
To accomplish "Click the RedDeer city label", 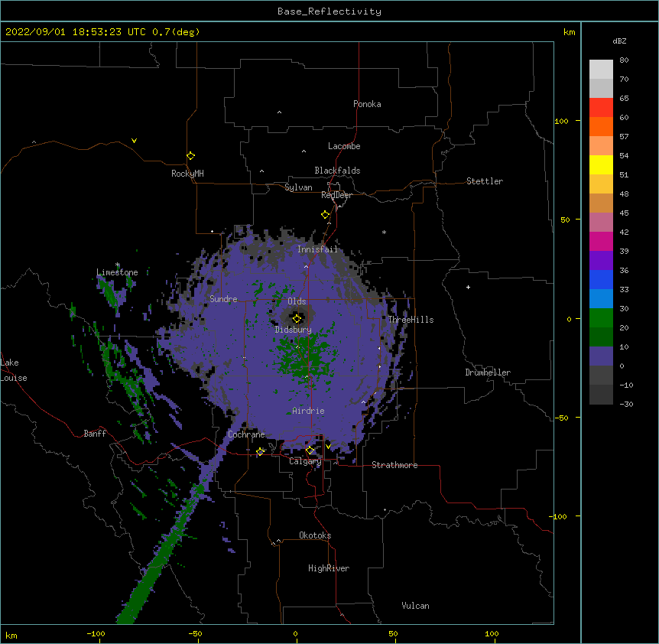I will [x=336, y=195].
